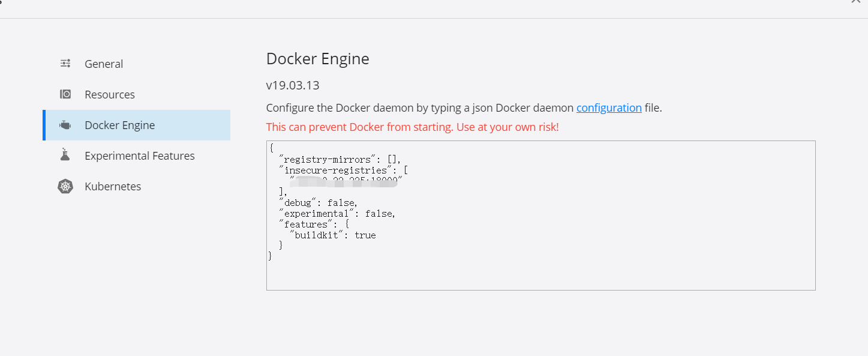Viewport: 868px width, 356px height.
Task: Click the Kubernetes helm wheel icon
Action: pyautogui.click(x=65, y=186)
